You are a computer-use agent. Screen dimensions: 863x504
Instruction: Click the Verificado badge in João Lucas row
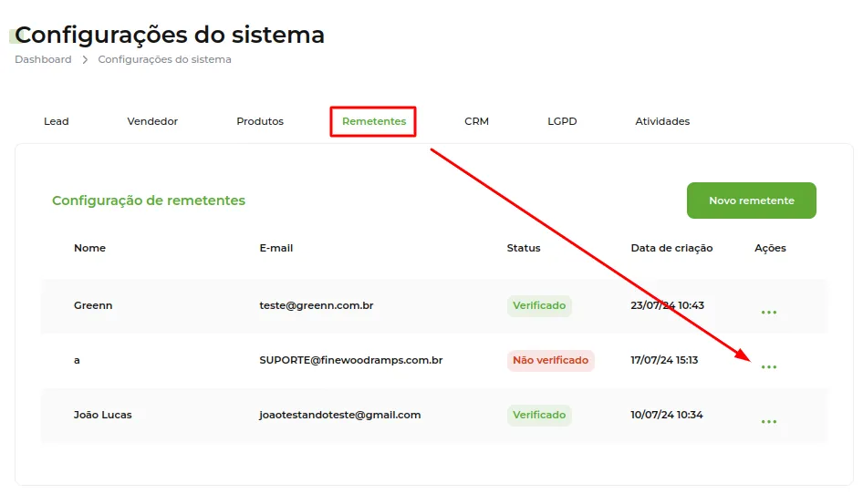coord(539,415)
